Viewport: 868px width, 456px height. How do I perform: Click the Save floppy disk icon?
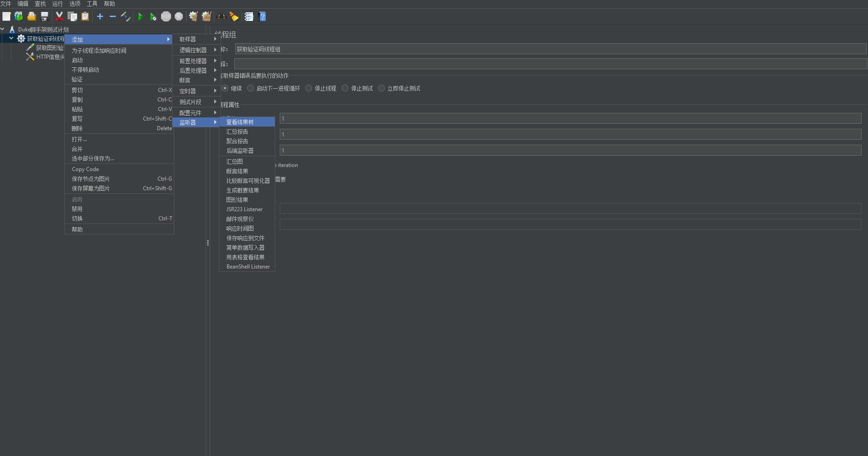45,17
